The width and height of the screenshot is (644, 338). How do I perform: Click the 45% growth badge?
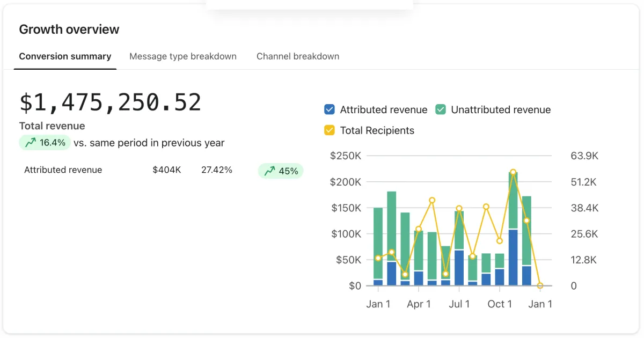click(x=281, y=171)
